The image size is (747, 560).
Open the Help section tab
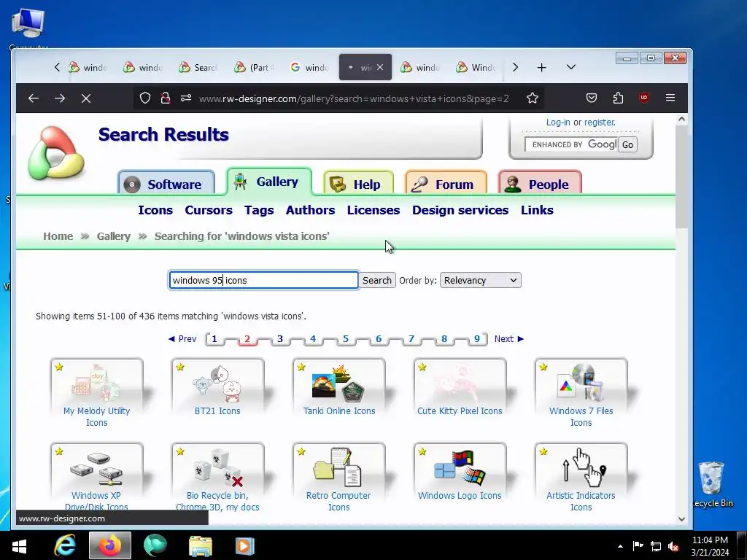[359, 184]
